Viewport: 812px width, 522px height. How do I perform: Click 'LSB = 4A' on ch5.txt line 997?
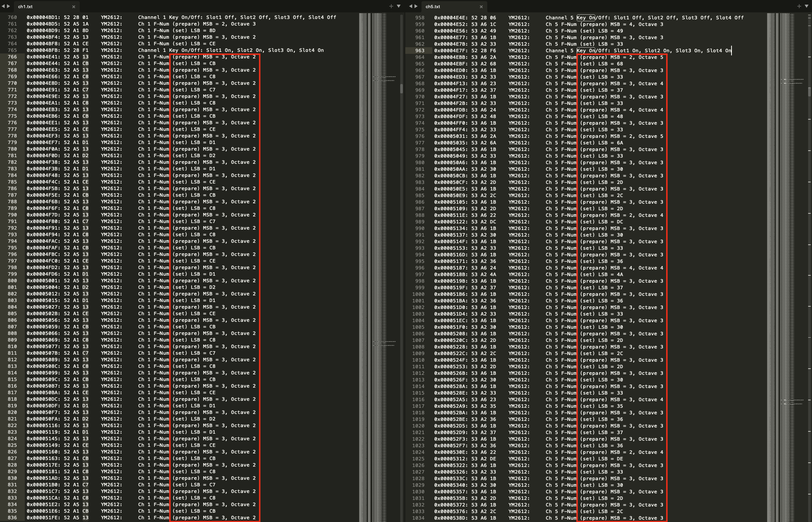[x=611, y=275]
